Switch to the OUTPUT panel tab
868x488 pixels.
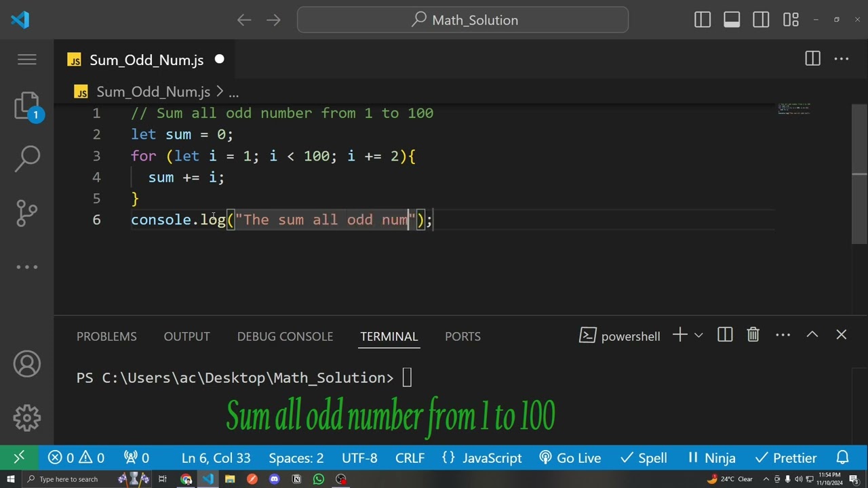click(x=186, y=336)
